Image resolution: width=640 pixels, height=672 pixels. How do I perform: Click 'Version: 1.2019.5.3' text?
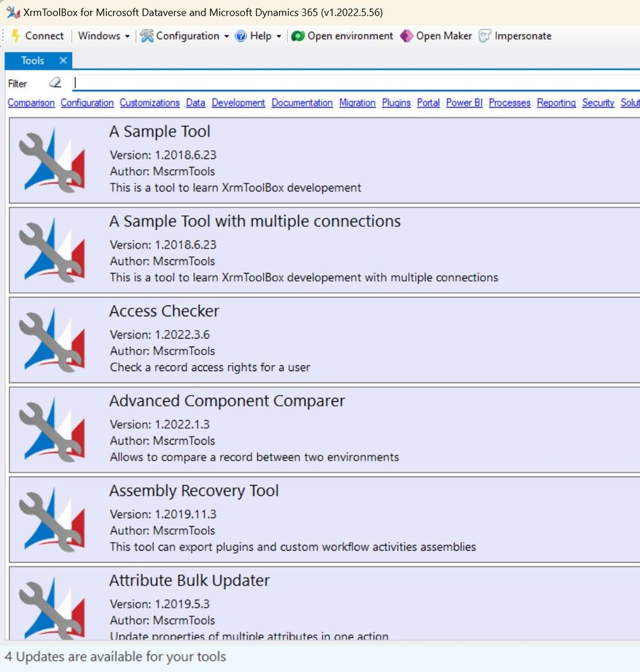(x=160, y=604)
